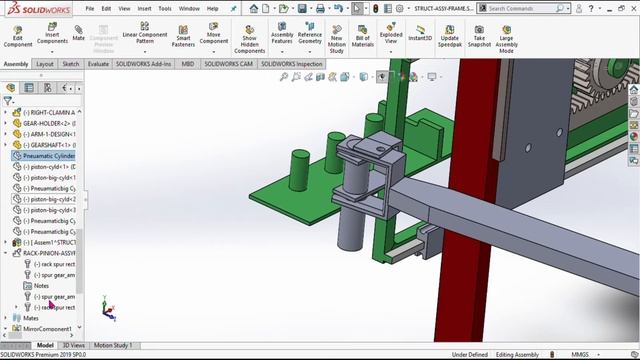Click the Options gear icon
The width and height of the screenshot is (640, 360).
400,8
